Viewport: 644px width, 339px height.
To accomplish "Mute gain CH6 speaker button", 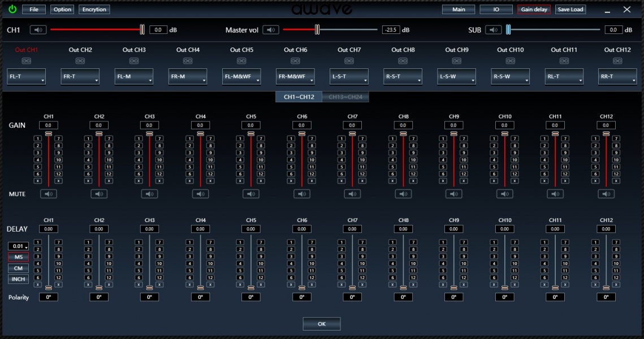I will tap(302, 194).
